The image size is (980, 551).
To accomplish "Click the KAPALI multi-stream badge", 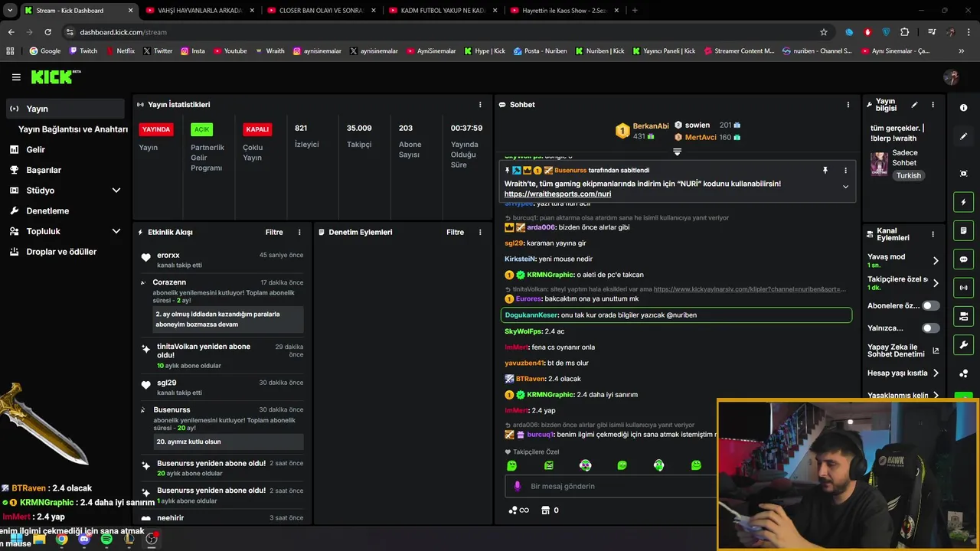I will [257, 129].
